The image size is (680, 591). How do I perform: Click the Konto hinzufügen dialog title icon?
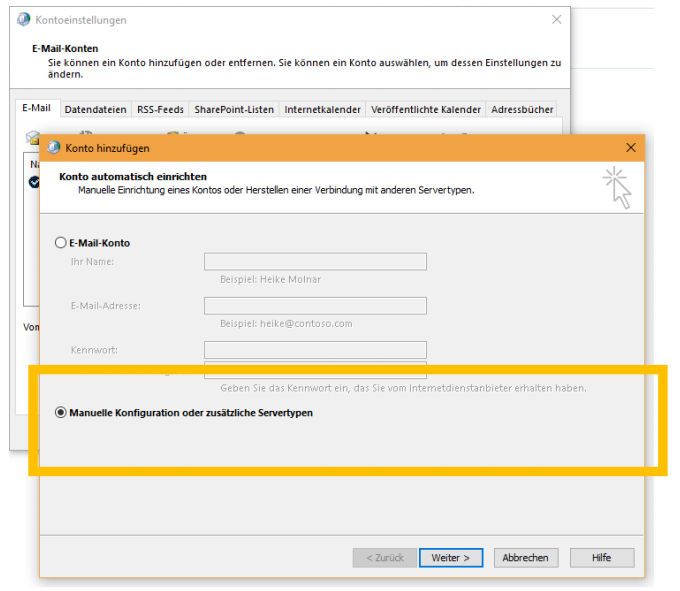tap(53, 148)
